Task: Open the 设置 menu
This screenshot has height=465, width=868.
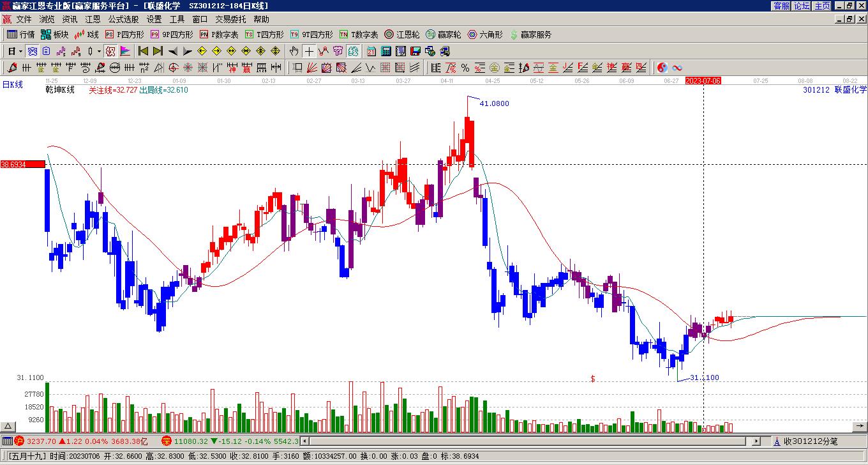Action: pyautogui.click(x=154, y=20)
